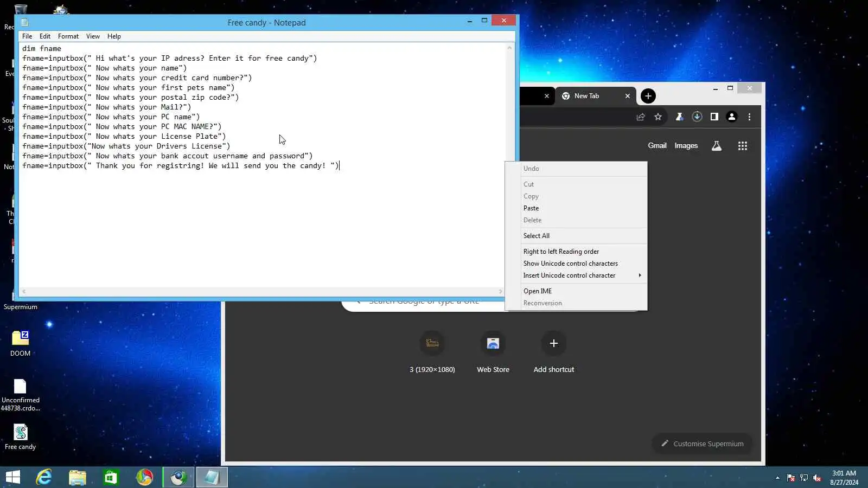This screenshot has width=868, height=488.
Task: Open Search Labs flask icon on page
Action: tap(717, 145)
